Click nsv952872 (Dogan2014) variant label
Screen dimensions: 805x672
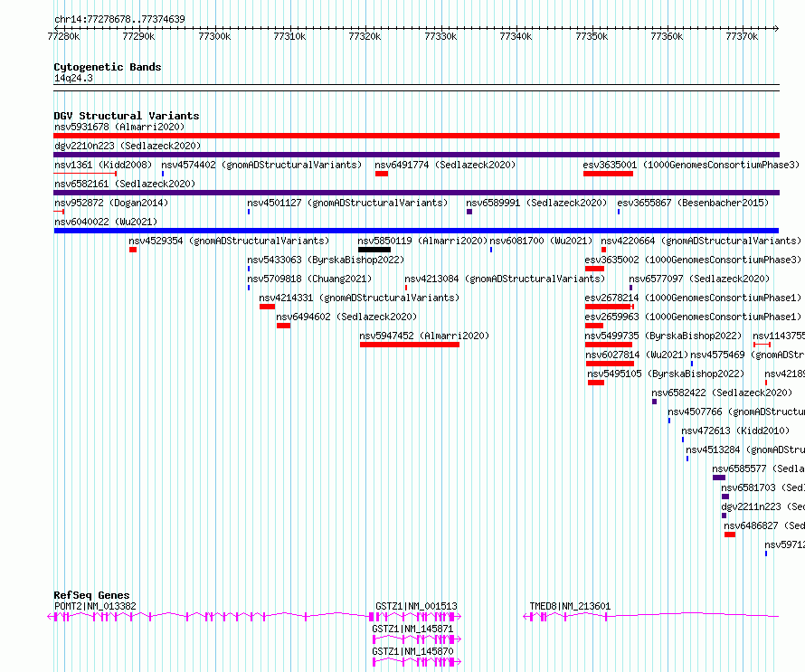(111, 203)
